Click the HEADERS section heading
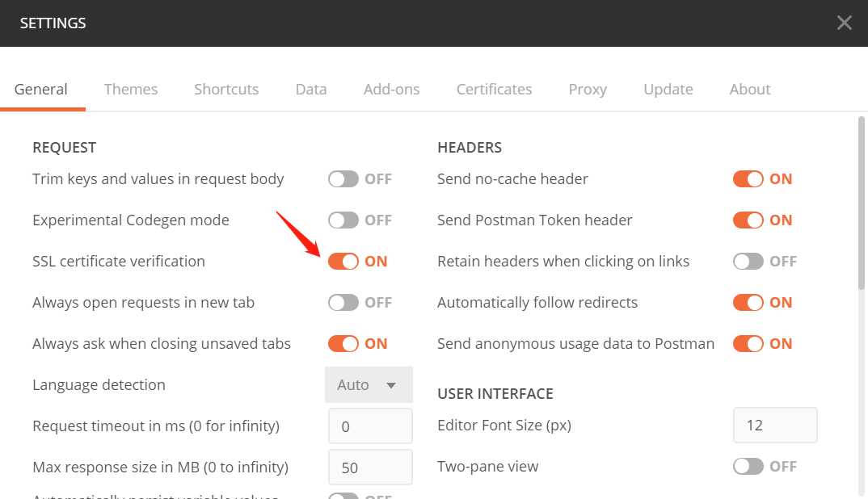The height and width of the screenshot is (499, 868). tap(470, 147)
